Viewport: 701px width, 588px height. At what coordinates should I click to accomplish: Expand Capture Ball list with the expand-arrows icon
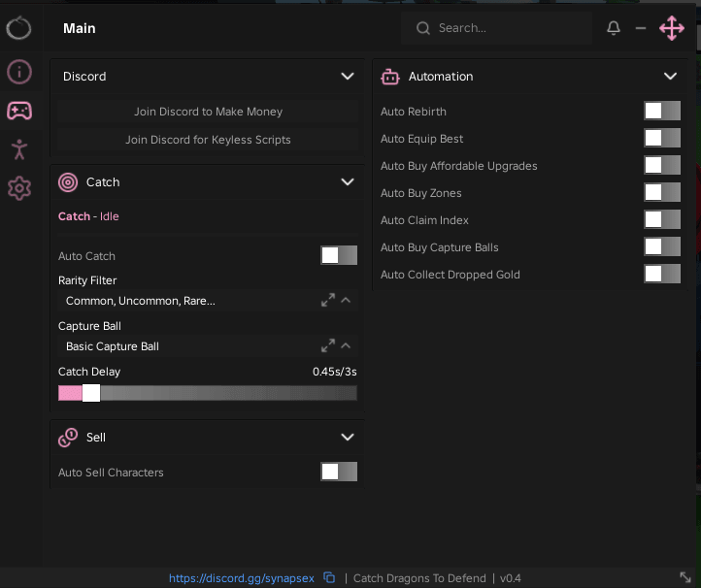328,345
